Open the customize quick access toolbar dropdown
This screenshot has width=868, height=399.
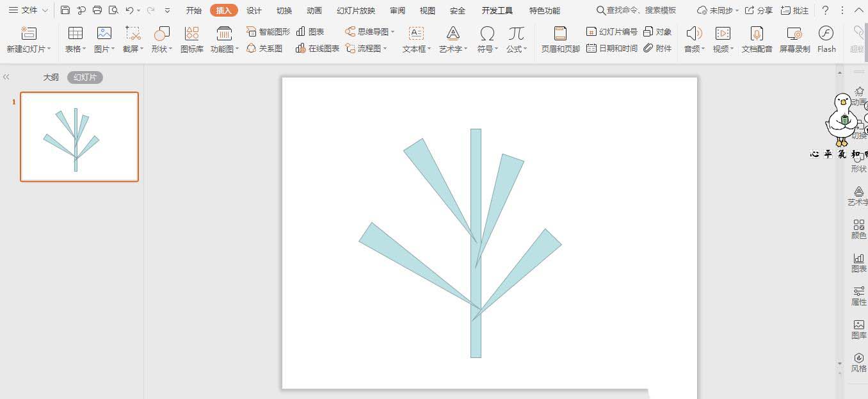point(168,11)
